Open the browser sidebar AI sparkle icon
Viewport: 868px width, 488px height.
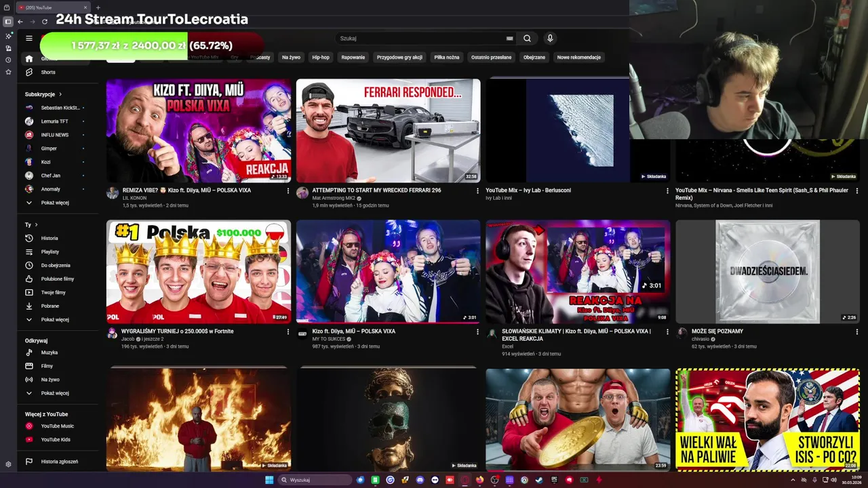tap(8, 36)
